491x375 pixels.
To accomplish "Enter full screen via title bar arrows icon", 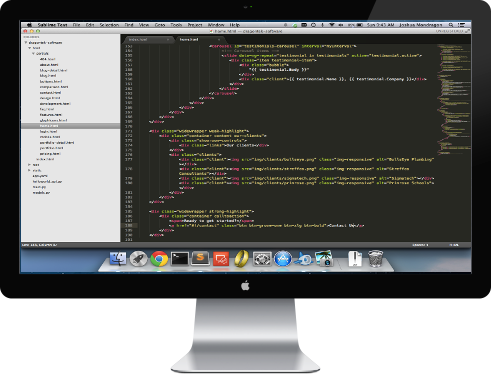I will 467,31.
